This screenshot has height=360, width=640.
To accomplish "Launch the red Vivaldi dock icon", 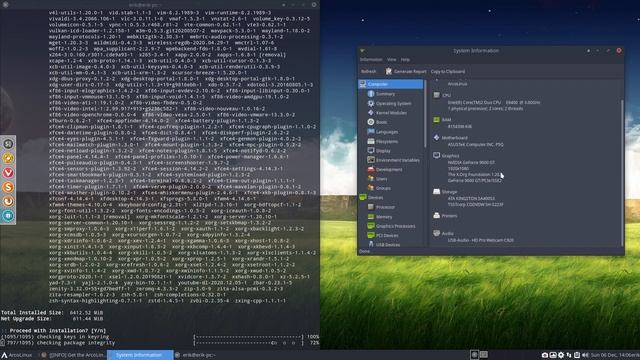I will 8,173.
